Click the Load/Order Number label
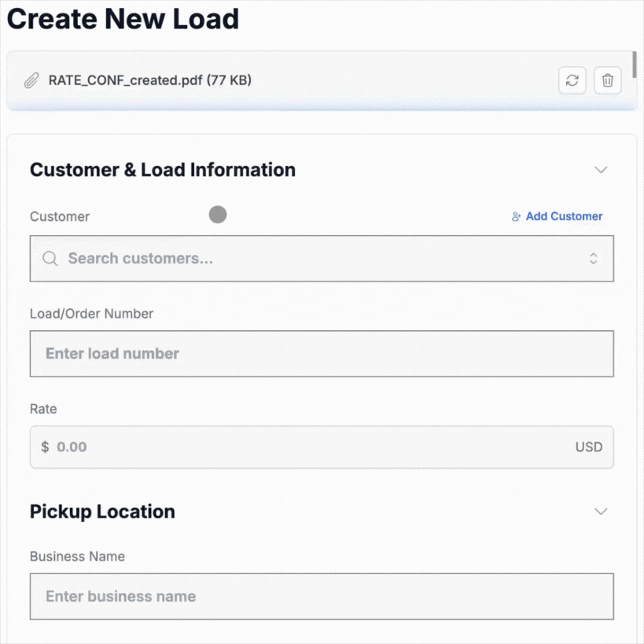 pyautogui.click(x=91, y=314)
